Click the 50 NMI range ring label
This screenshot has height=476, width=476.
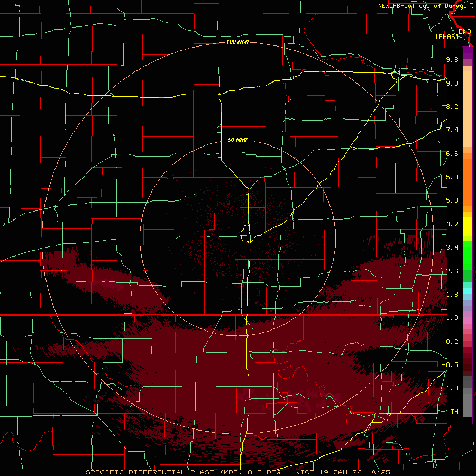[x=237, y=140]
